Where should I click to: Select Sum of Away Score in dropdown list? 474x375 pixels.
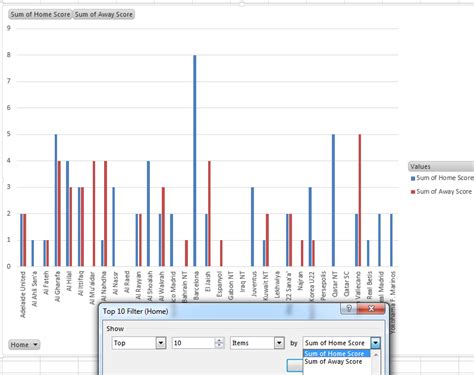pyautogui.click(x=333, y=361)
